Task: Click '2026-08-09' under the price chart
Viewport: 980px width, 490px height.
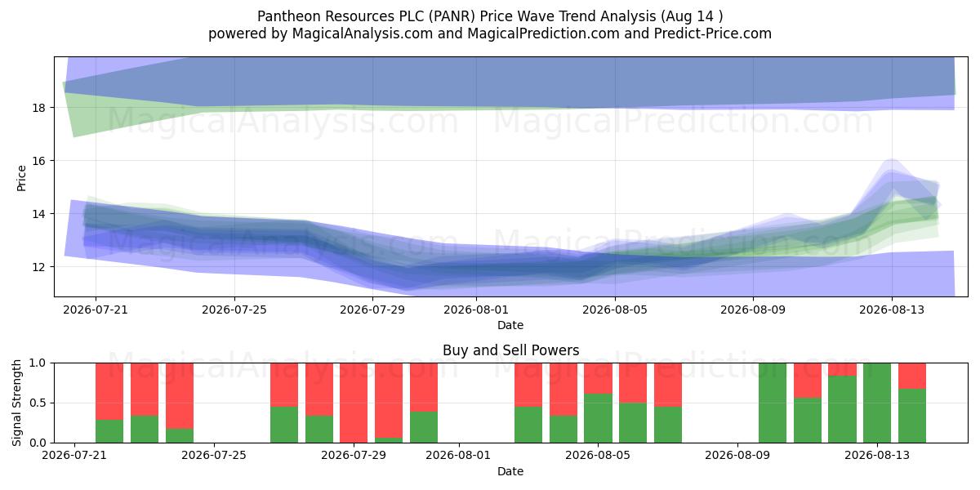Action: tap(753, 310)
